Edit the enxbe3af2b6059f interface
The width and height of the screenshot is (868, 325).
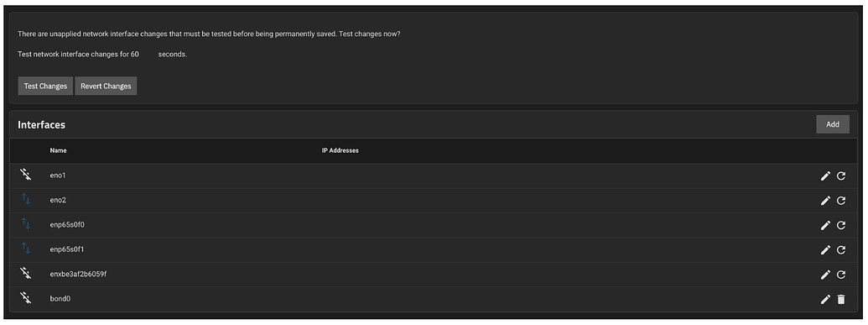(825, 275)
